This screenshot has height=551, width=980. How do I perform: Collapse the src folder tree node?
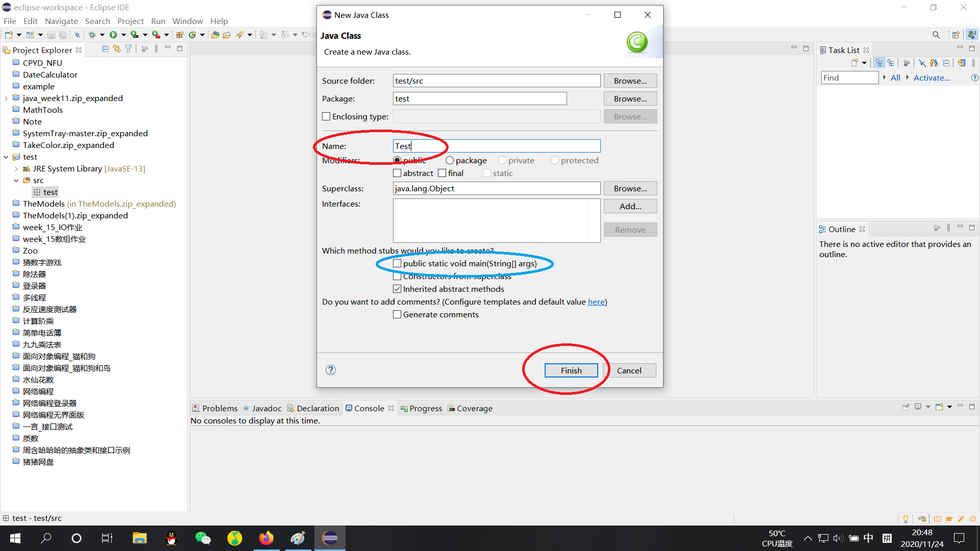[x=16, y=181]
